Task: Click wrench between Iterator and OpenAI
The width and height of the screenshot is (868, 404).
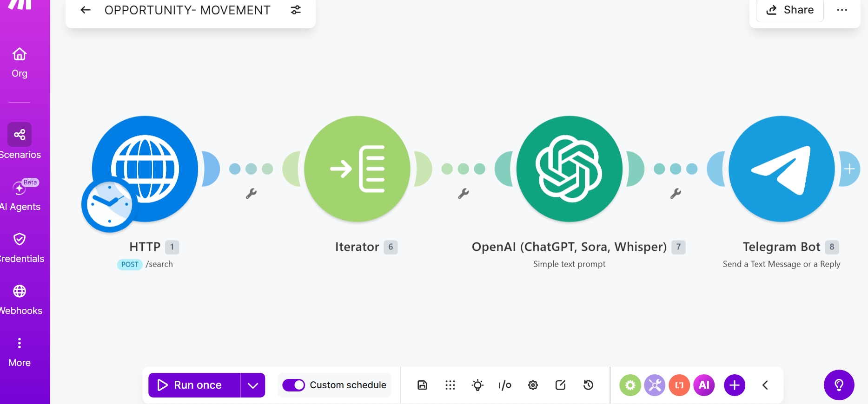Action: pyautogui.click(x=464, y=194)
